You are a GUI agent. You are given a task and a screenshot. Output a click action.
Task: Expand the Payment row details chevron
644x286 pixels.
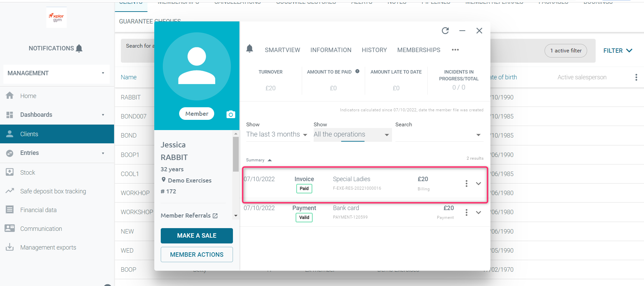[478, 212]
